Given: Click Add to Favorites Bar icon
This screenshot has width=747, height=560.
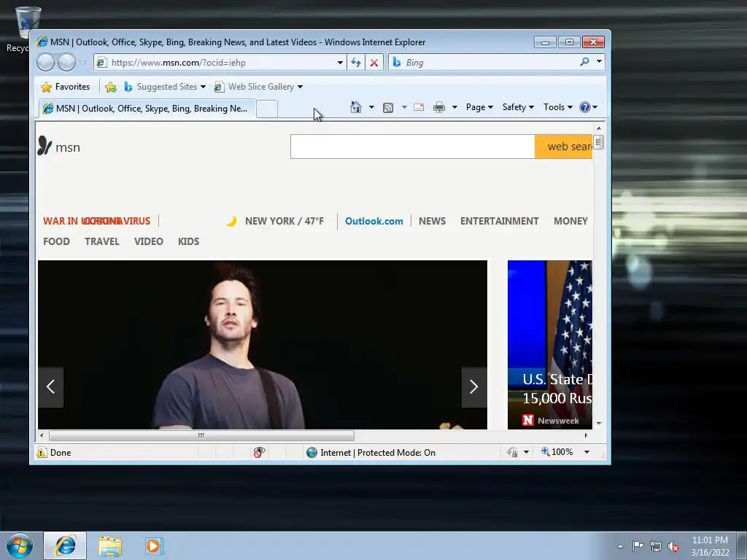Looking at the screenshot, I should [111, 87].
